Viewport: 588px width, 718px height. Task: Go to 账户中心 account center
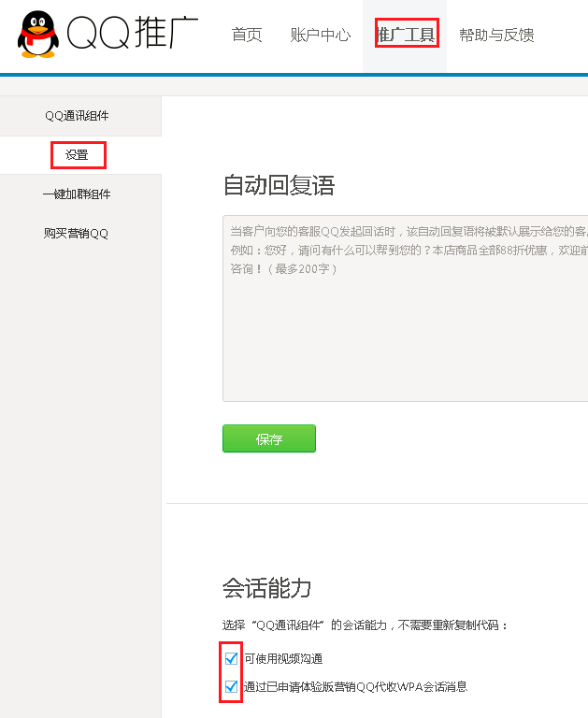[x=321, y=35]
